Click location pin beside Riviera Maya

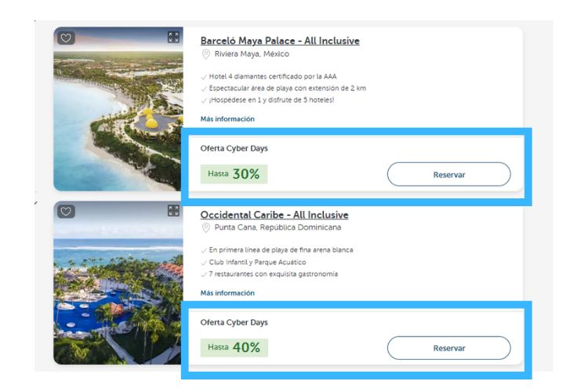(x=205, y=54)
